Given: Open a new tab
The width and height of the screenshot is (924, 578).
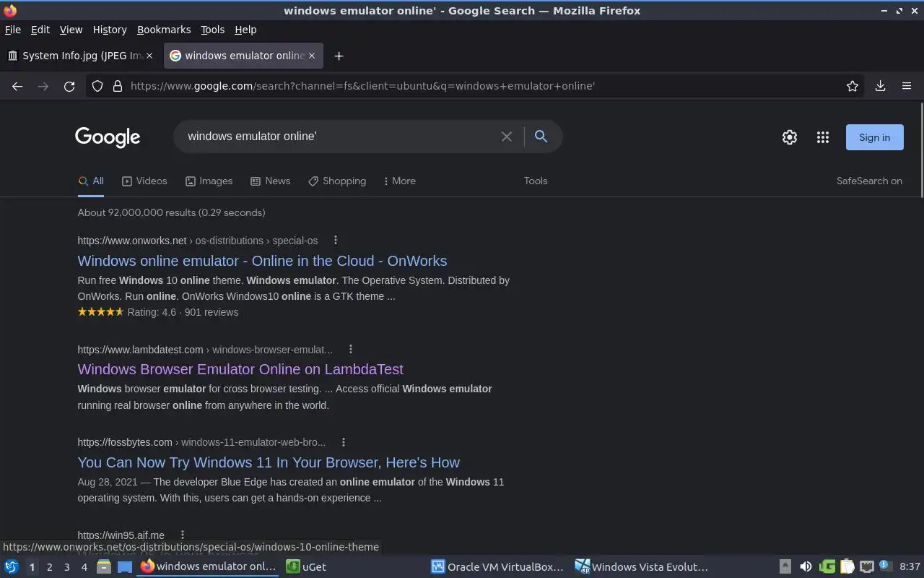Looking at the screenshot, I should click(339, 56).
